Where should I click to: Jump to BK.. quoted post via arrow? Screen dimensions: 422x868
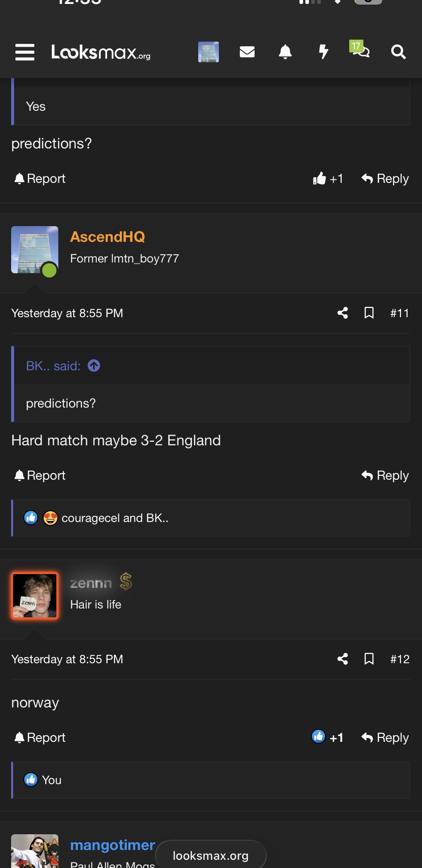click(x=94, y=366)
